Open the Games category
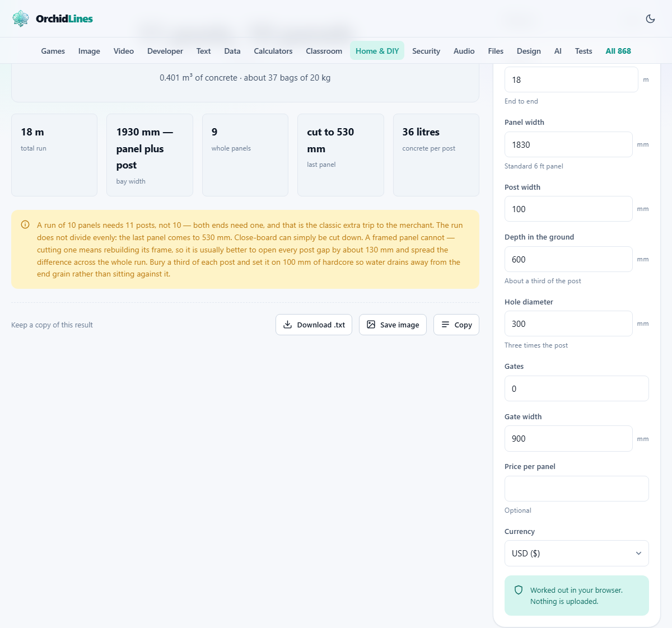672x628 pixels. pos(53,51)
